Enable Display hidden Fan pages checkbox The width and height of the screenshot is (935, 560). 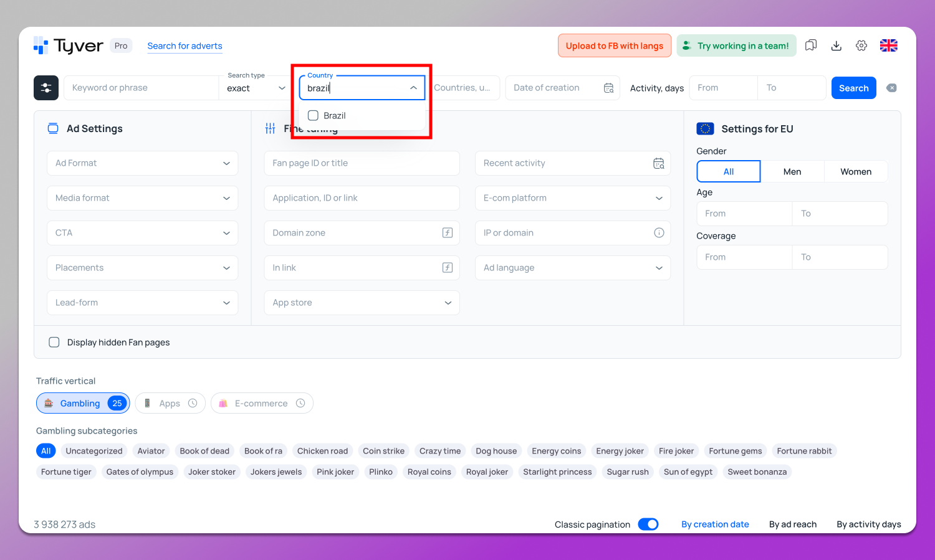click(54, 342)
